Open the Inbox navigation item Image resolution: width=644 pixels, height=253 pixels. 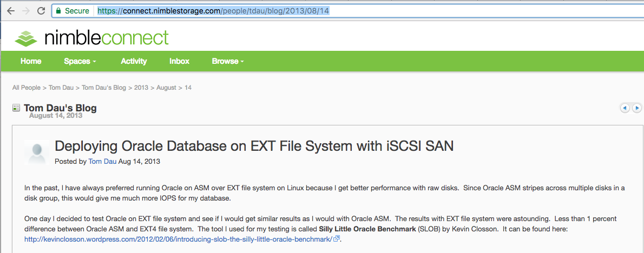179,61
